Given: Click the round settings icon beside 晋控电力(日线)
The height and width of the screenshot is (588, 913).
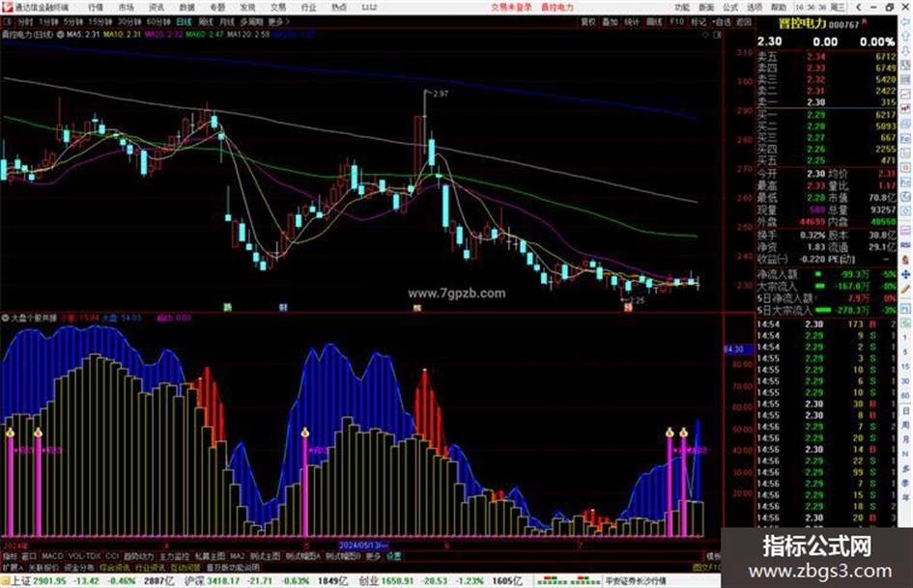Looking at the screenshot, I should (61, 35).
